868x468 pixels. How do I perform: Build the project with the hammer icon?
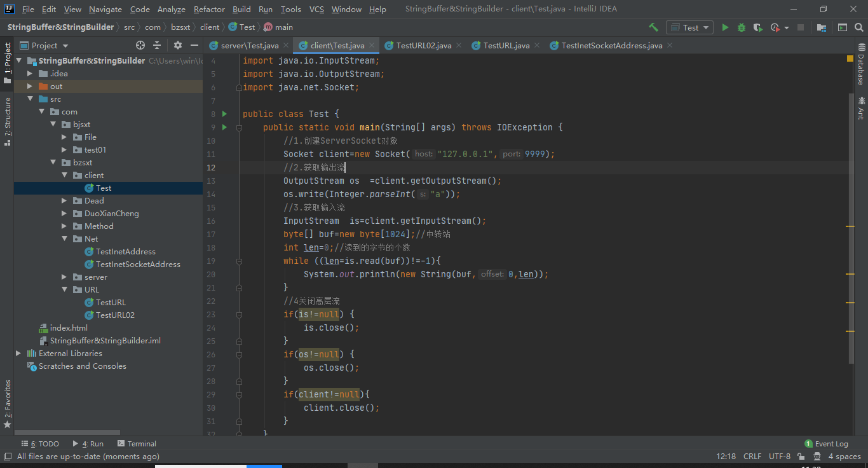pos(653,27)
